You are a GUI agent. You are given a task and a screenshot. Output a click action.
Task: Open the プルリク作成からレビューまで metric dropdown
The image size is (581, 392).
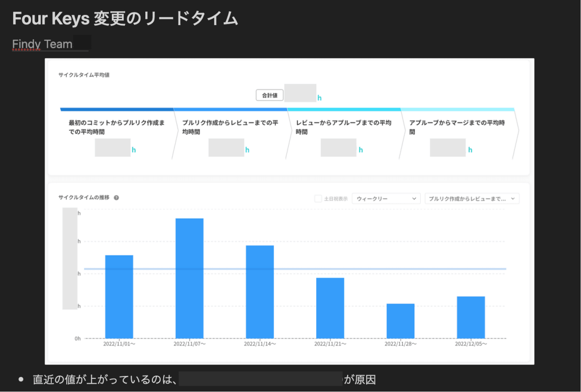click(472, 198)
